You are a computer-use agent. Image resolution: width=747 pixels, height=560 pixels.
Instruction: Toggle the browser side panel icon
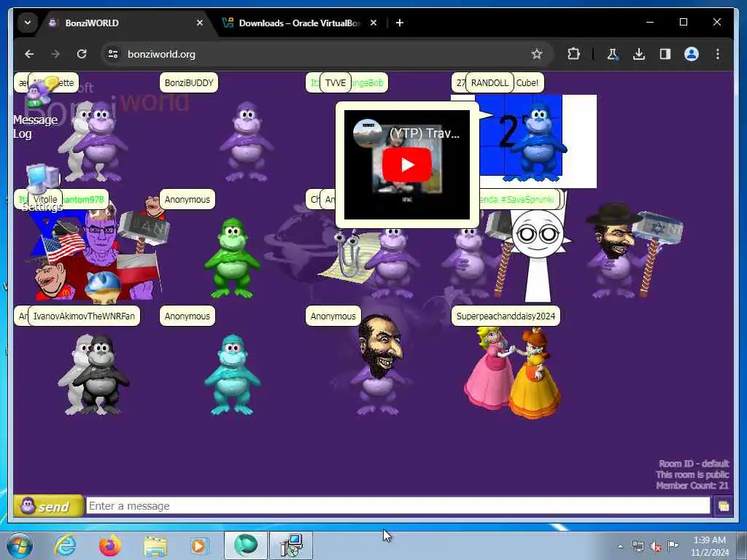665,54
